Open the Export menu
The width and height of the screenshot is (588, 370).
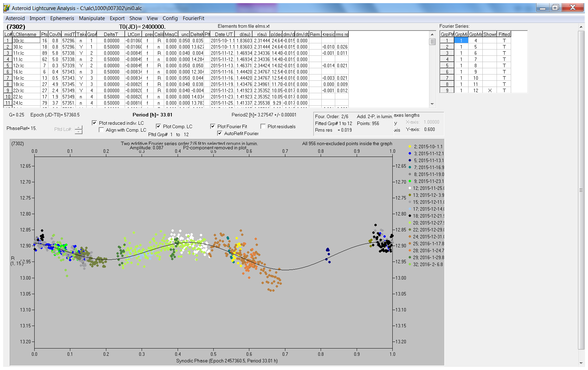(x=117, y=18)
